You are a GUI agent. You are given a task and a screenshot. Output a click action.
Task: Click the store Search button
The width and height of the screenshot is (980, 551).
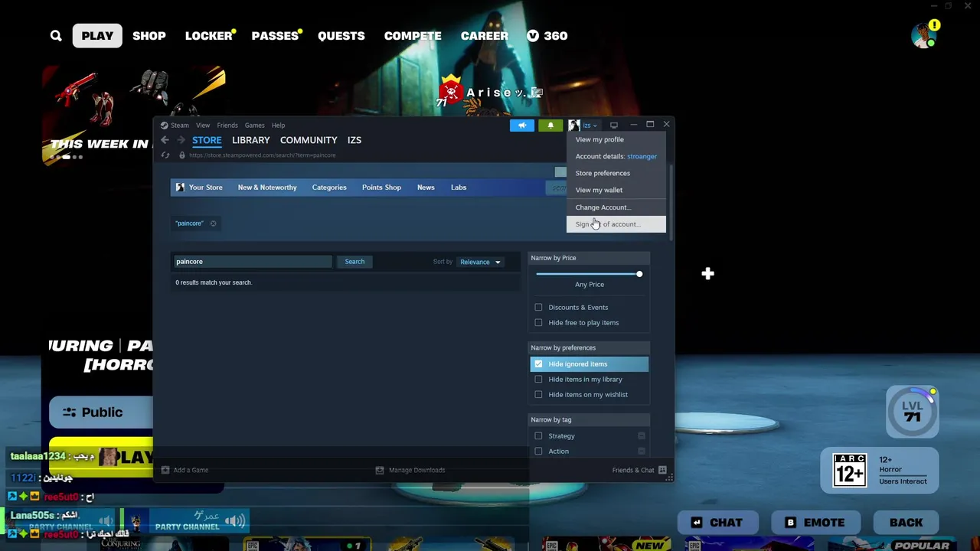pyautogui.click(x=354, y=262)
